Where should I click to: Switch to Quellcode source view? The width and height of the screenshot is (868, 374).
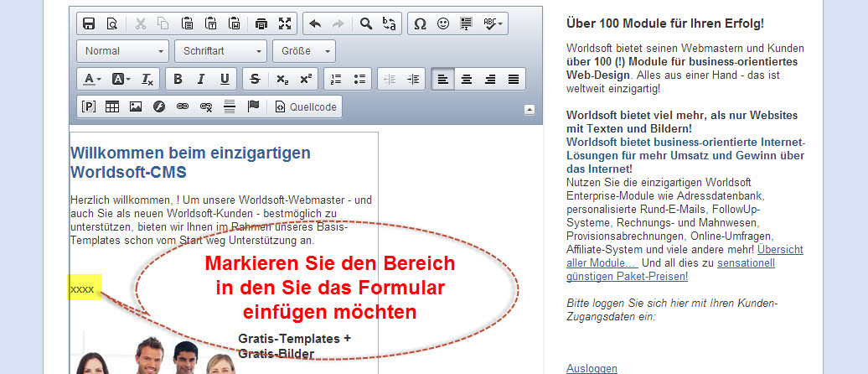click(306, 107)
